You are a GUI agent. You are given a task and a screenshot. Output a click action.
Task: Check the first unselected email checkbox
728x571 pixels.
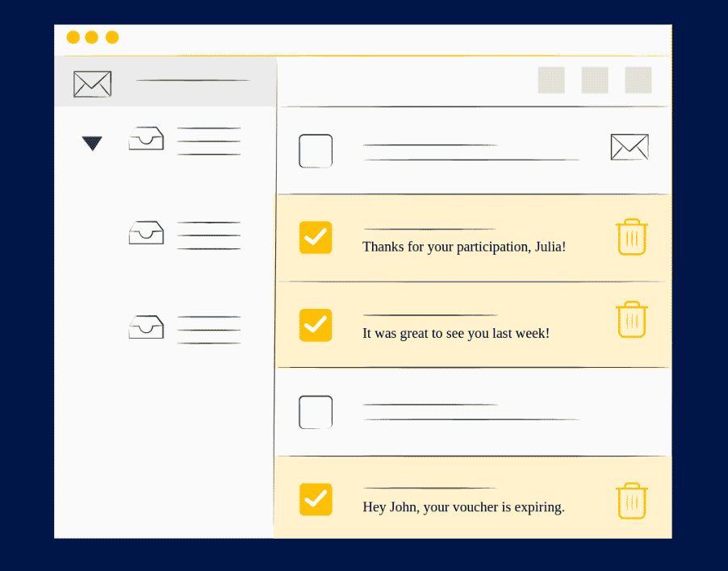(x=316, y=151)
